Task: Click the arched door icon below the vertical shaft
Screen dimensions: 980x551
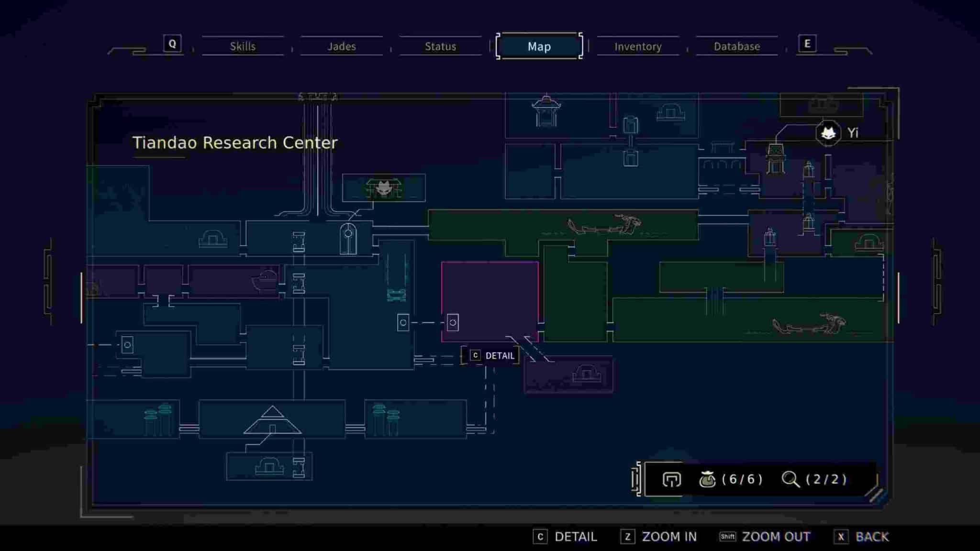Action: point(348,238)
